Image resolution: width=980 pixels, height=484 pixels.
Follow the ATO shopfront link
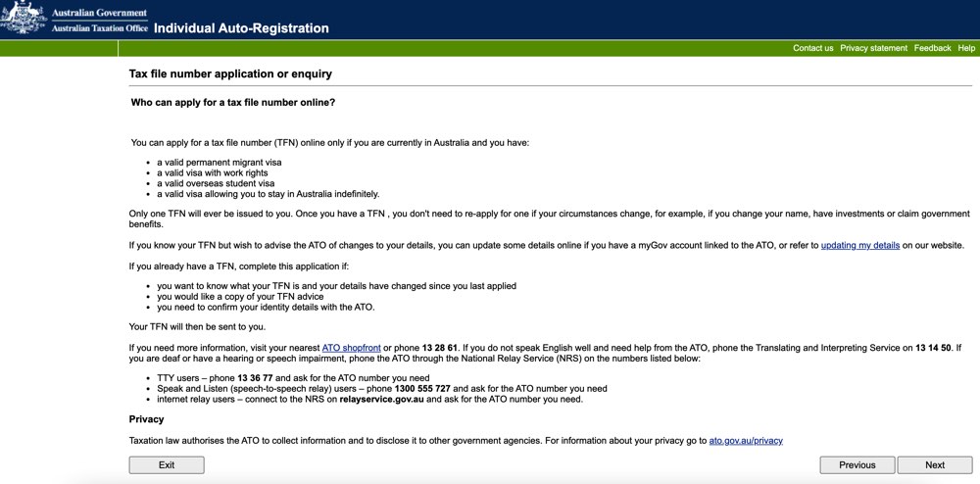point(351,347)
